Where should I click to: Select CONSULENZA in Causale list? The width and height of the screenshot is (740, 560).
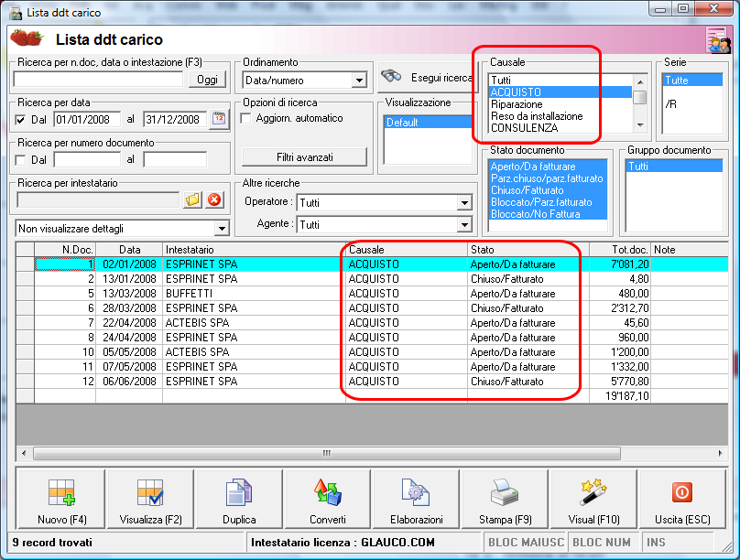(x=560, y=128)
